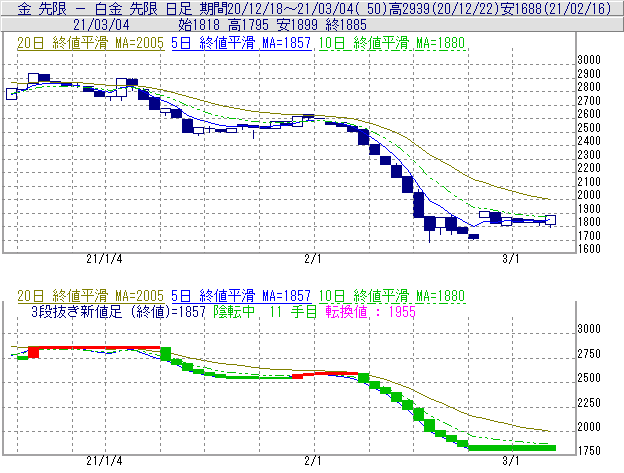Click the 2250 axis label on 新値足 chart
Viewport: 624px width, 473px height.
pos(589,403)
